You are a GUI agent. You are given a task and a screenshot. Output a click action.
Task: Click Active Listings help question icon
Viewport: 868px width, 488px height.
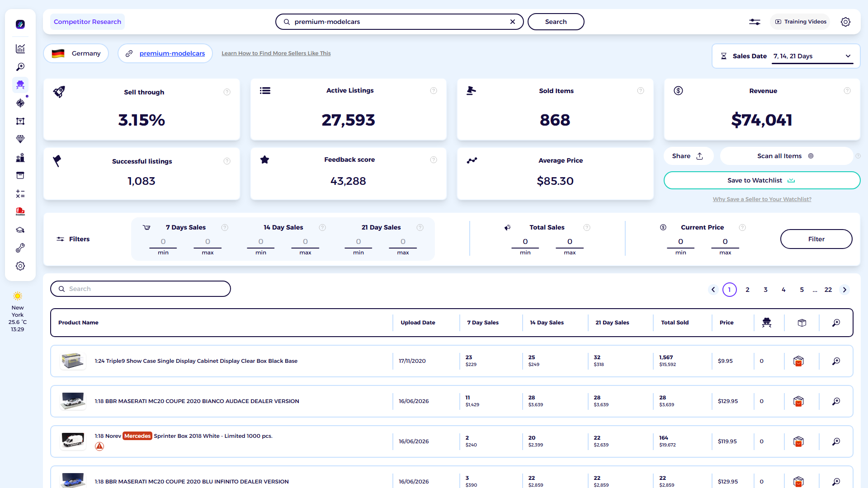(x=434, y=91)
